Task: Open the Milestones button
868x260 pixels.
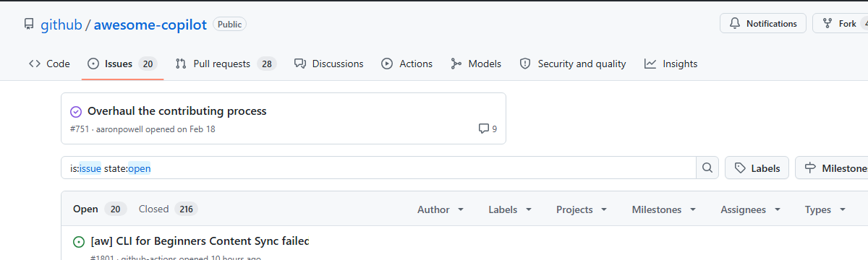Action: tap(832, 168)
